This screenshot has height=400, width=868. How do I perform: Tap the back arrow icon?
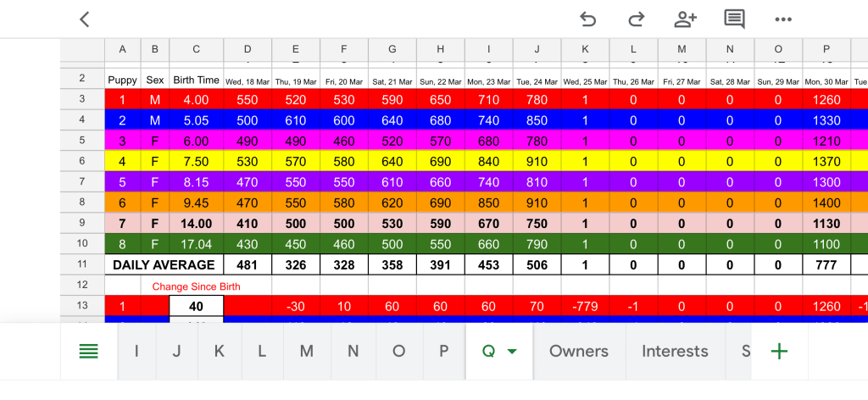coord(84,19)
